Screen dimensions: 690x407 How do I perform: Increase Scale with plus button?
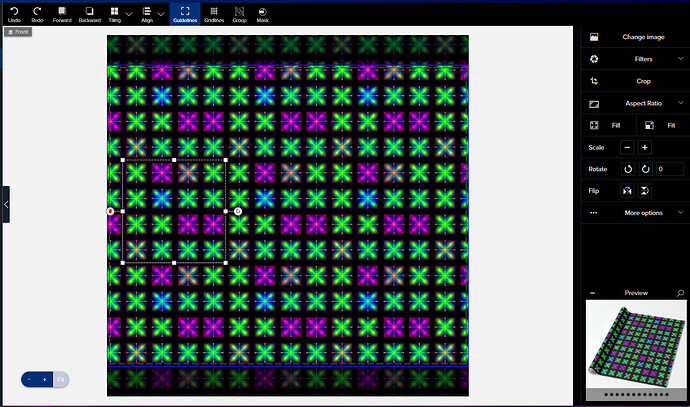(x=645, y=147)
